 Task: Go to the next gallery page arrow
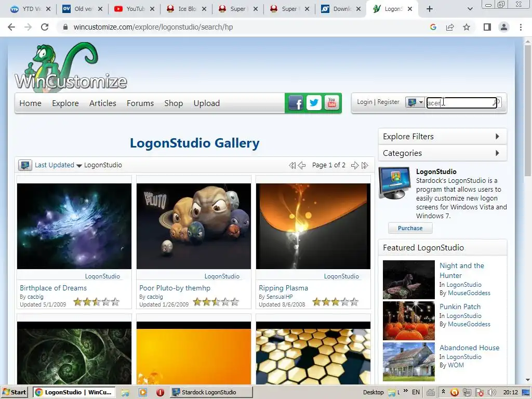pyautogui.click(x=355, y=166)
